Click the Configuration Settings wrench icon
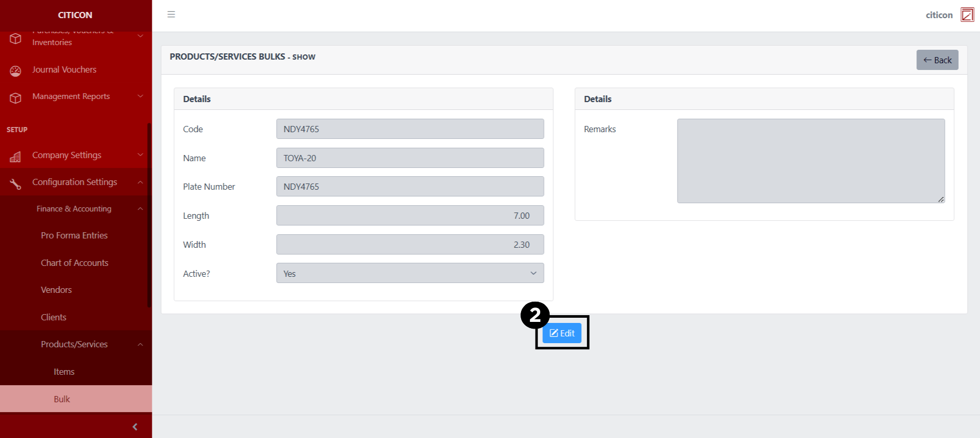 coord(16,183)
